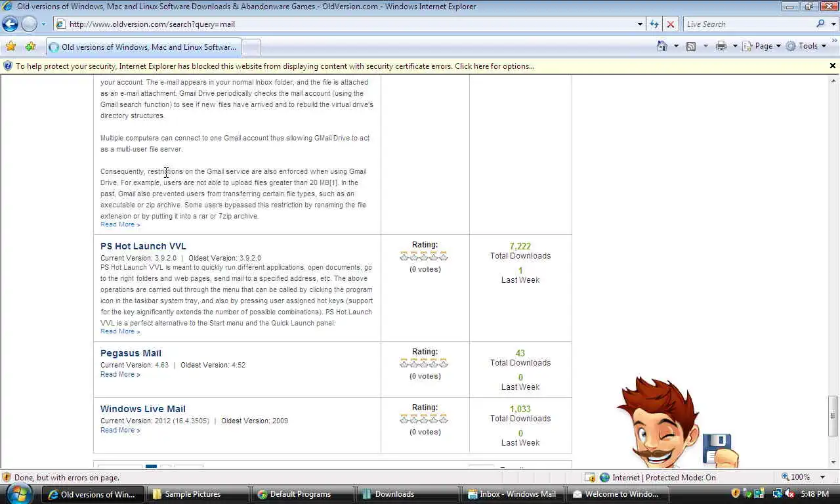Switch to Sample Pictures taskbar window

pyautogui.click(x=198, y=494)
